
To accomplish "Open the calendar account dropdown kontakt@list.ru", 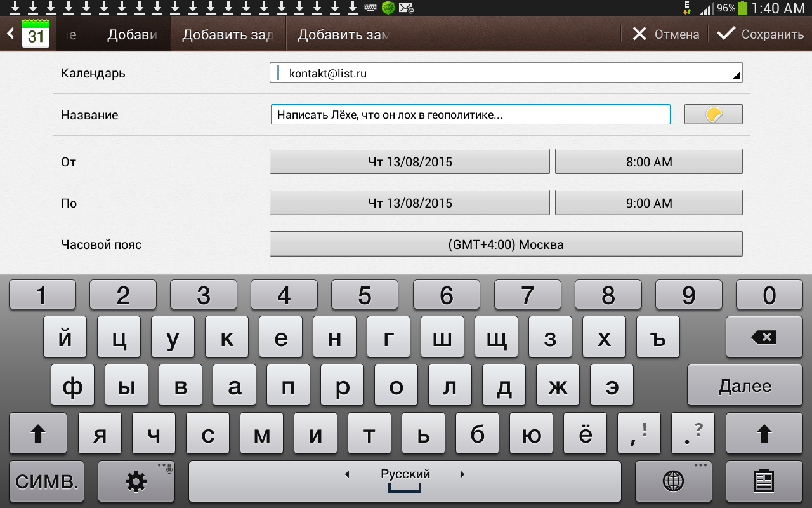I will [x=506, y=73].
